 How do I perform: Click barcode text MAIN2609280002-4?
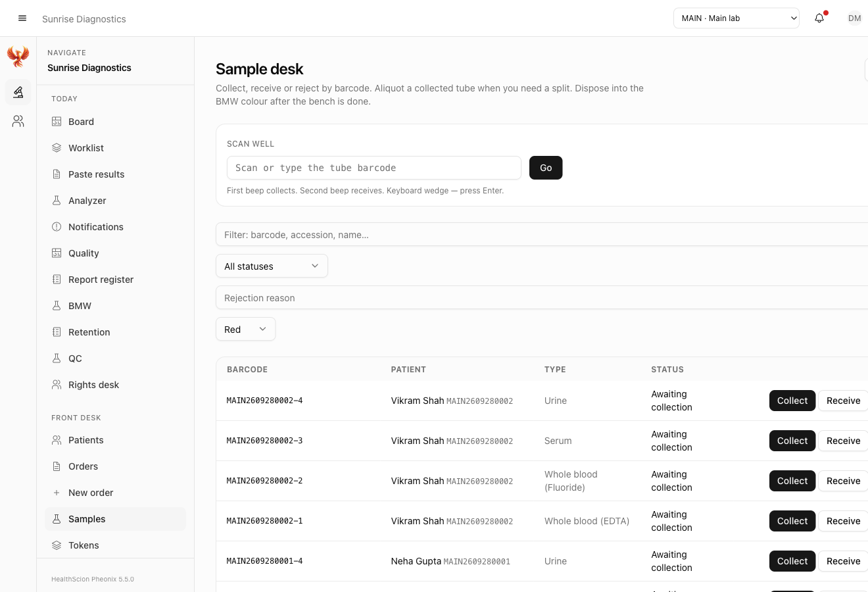[x=264, y=401]
